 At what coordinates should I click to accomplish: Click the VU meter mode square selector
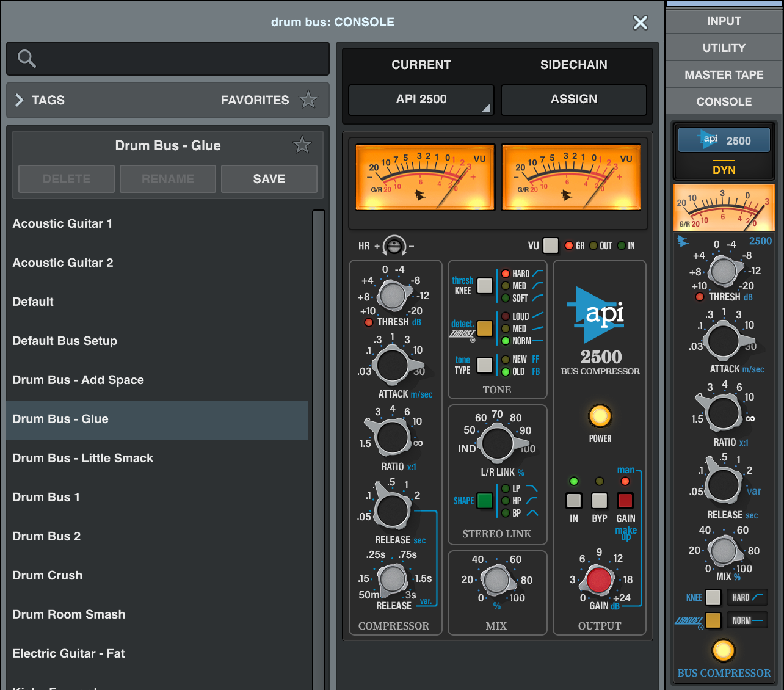click(x=551, y=245)
